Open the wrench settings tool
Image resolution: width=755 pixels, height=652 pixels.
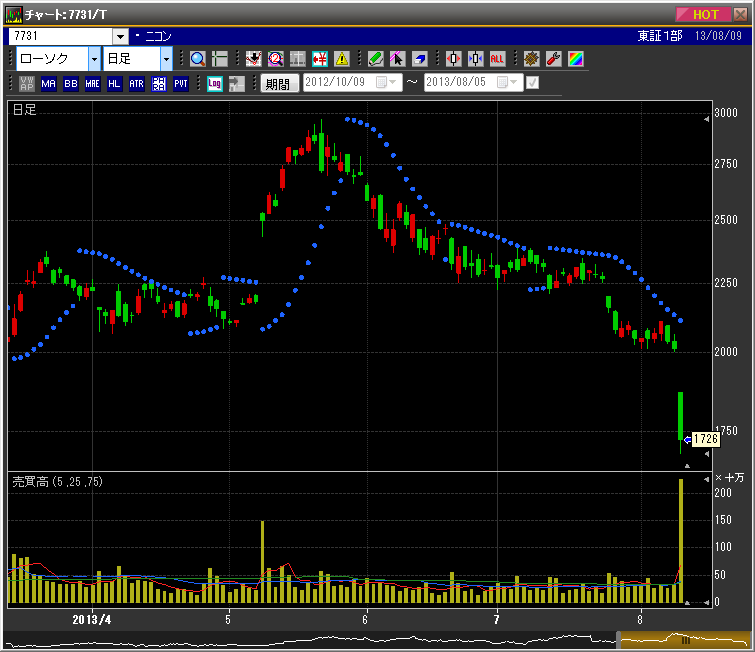pos(553,59)
